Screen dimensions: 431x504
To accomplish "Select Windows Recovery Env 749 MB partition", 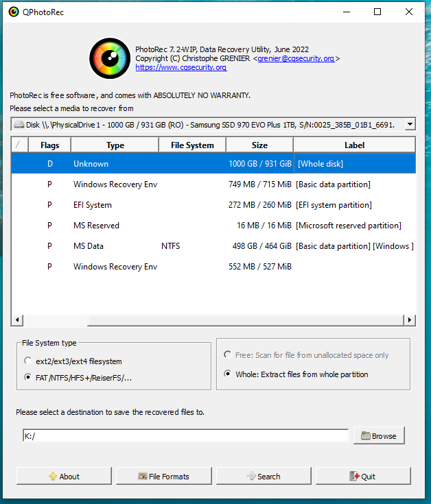I will pos(213,184).
